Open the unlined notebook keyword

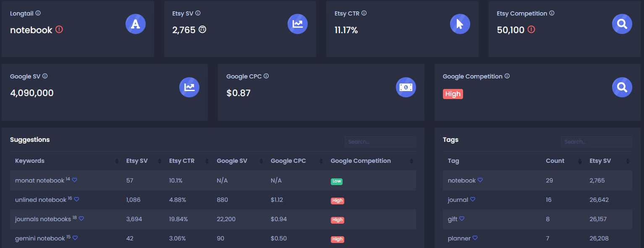(41, 200)
